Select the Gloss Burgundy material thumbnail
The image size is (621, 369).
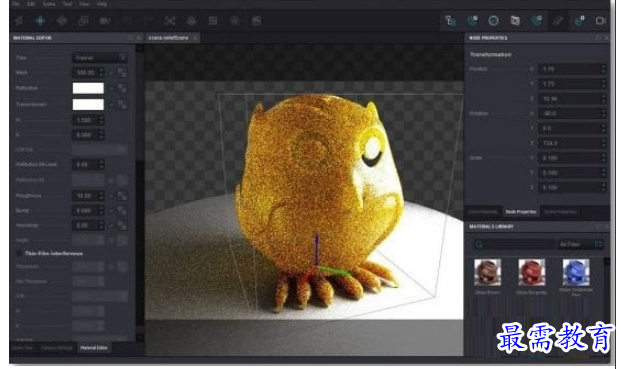532,272
